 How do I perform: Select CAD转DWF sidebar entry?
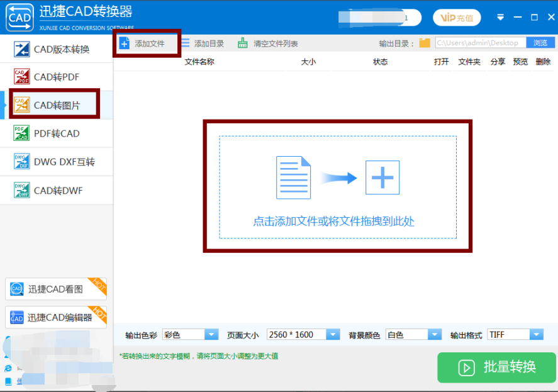pos(57,191)
